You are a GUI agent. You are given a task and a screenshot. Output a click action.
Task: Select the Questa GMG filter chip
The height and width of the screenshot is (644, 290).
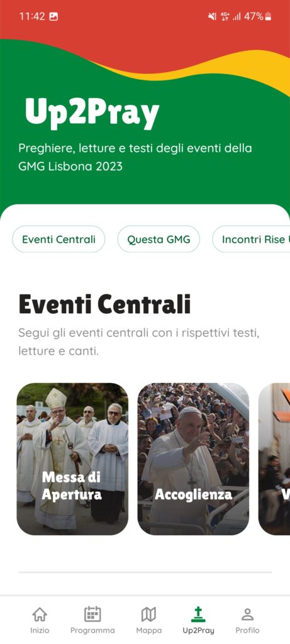point(159,239)
